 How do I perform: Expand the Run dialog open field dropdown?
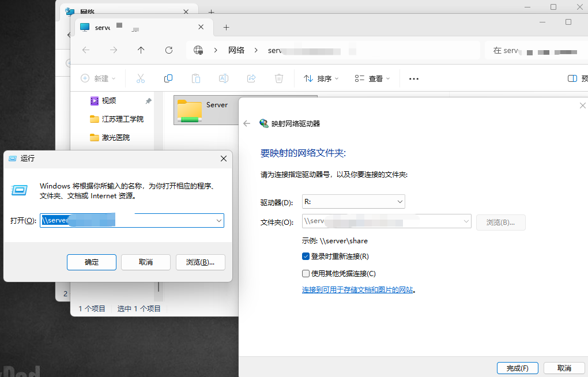(x=219, y=221)
